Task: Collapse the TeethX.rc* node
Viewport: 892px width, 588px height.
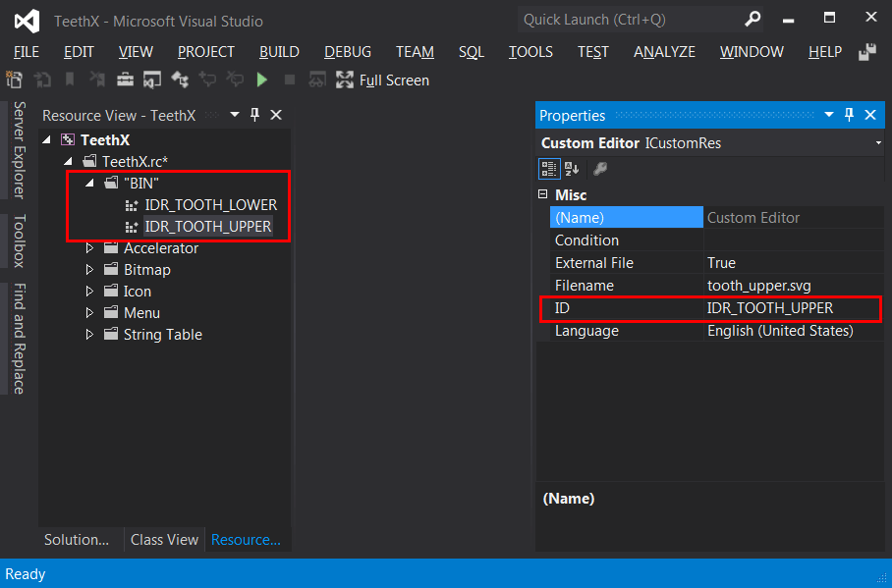Action: point(69,162)
